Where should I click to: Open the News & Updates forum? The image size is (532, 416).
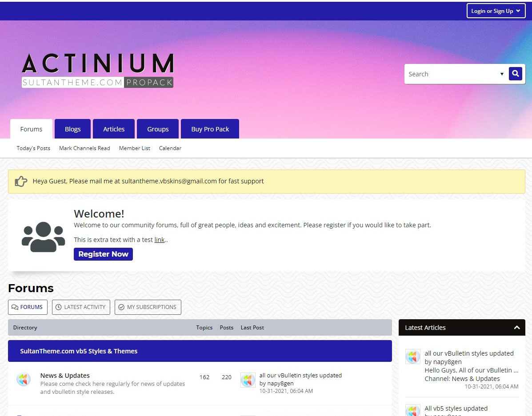pos(65,375)
